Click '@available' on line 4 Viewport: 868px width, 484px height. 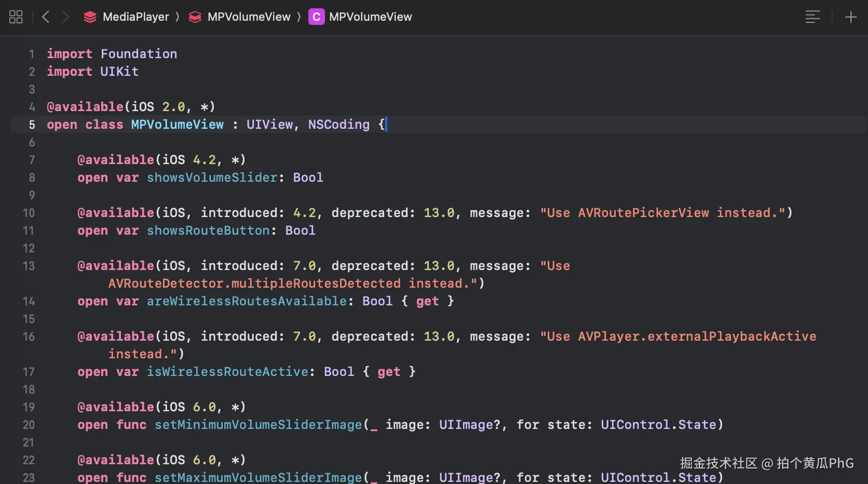pos(85,107)
